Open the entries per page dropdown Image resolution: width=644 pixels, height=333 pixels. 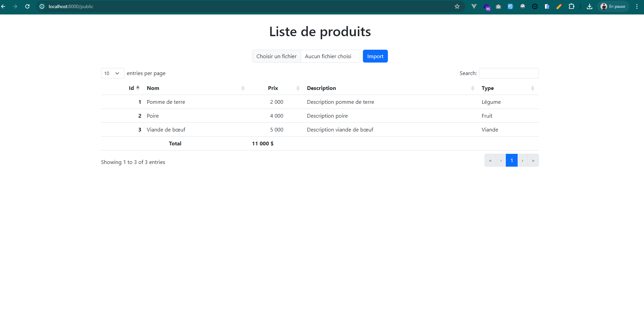point(113,73)
